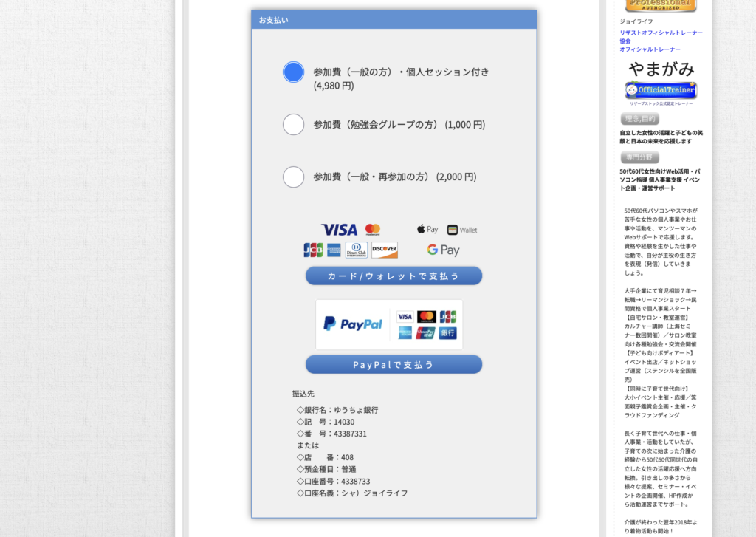Click the American Express icon in the PayPal box
Screen dimensions: 756x537
[405, 333]
